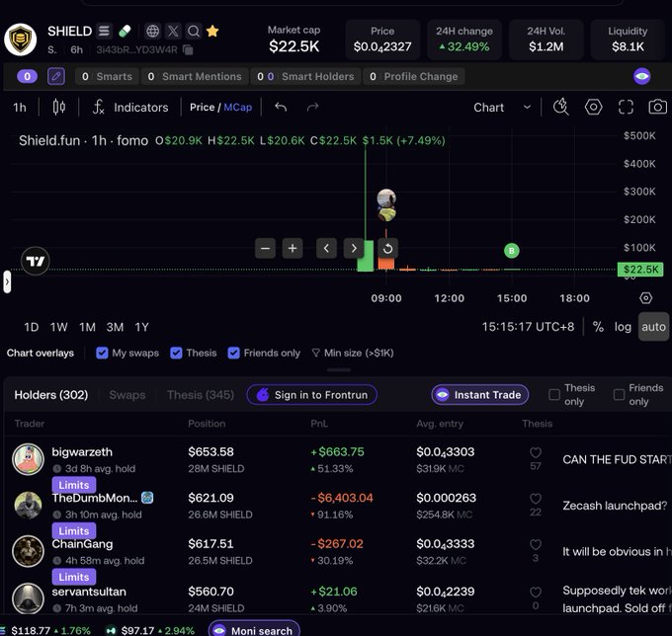This screenshot has height=636, width=672.
Task: Open the Profile Change filter
Action: [414, 77]
